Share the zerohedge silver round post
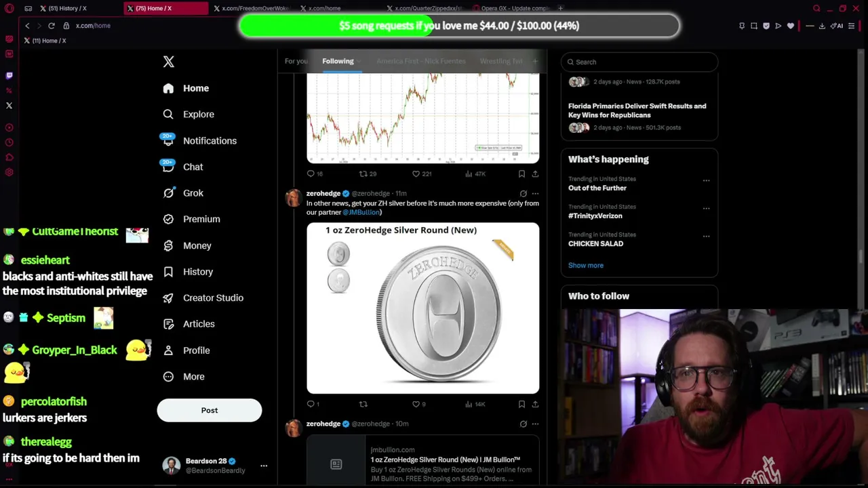The height and width of the screenshot is (488, 868). click(535, 404)
